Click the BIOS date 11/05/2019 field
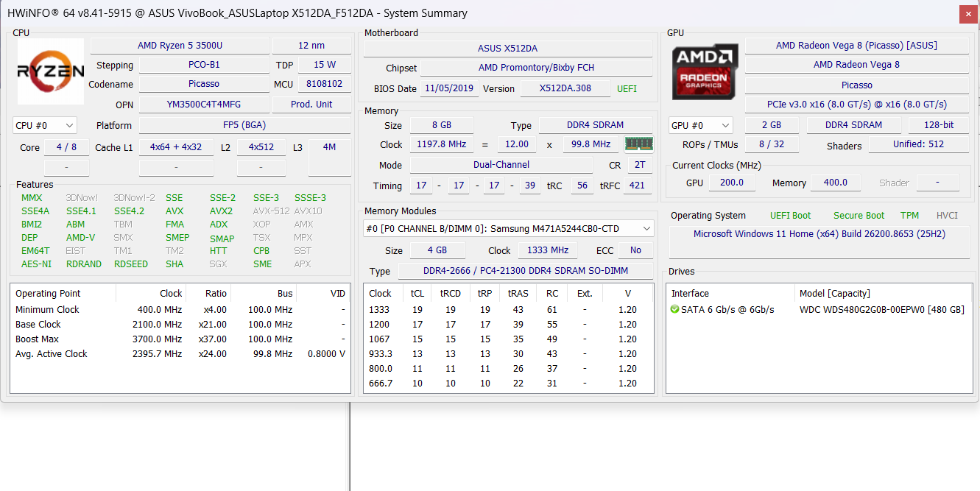This screenshot has width=980, height=491. 450,88
